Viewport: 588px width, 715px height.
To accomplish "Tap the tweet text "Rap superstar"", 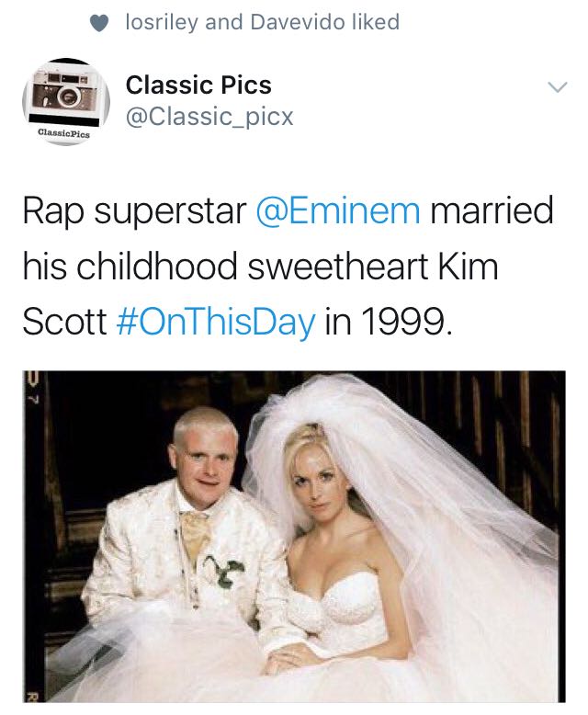I will [x=134, y=211].
